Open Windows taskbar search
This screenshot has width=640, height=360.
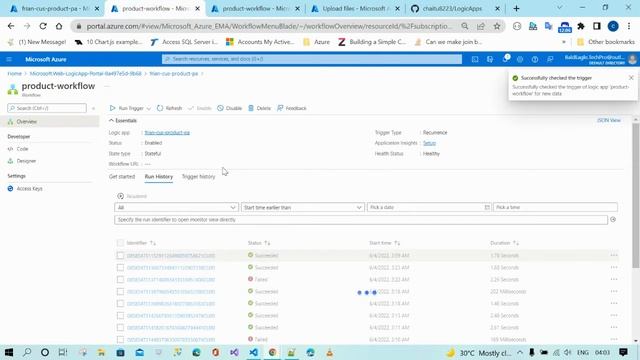point(27,352)
